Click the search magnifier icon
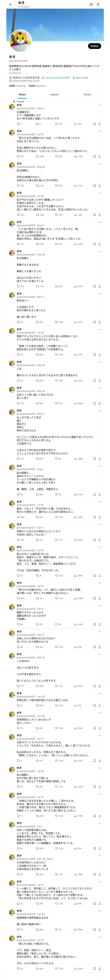 click(98, 5)
